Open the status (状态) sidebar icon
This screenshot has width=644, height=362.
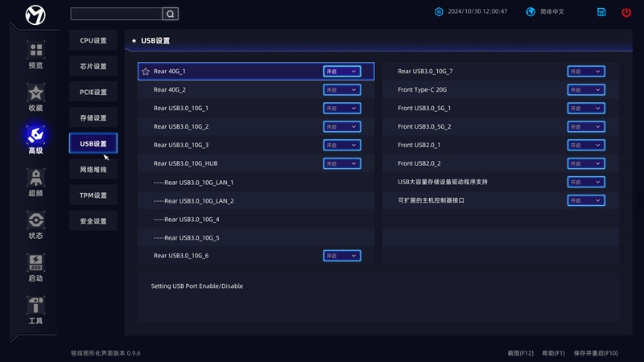tap(35, 220)
